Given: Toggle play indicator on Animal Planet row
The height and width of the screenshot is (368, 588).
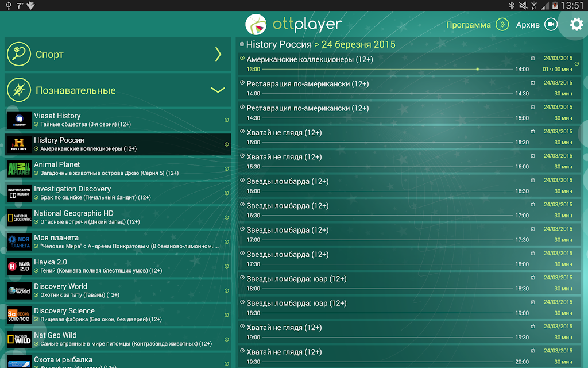Looking at the screenshot, I should pyautogui.click(x=226, y=169).
